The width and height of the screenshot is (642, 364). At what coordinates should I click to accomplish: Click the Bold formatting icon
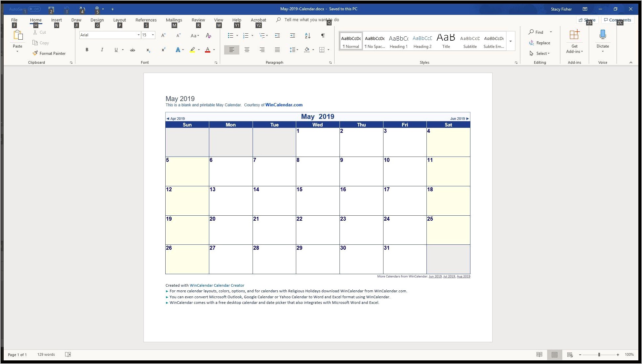(x=87, y=50)
